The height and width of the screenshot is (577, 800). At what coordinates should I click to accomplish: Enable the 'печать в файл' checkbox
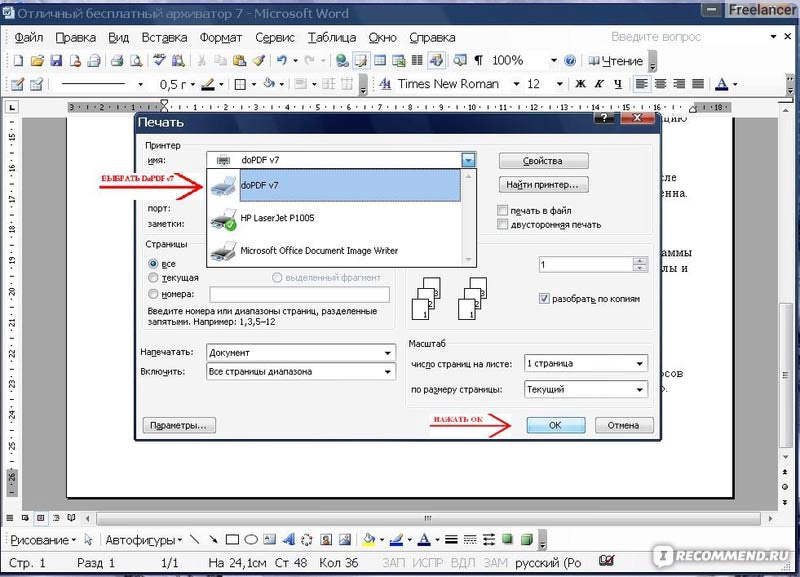coord(503,211)
